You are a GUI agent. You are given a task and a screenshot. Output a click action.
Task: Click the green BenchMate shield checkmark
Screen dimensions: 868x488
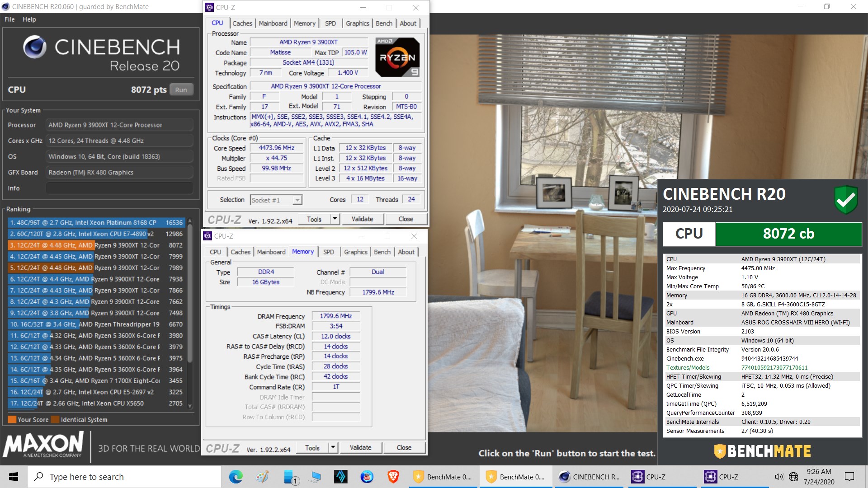pyautogui.click(x=846, y=200)
